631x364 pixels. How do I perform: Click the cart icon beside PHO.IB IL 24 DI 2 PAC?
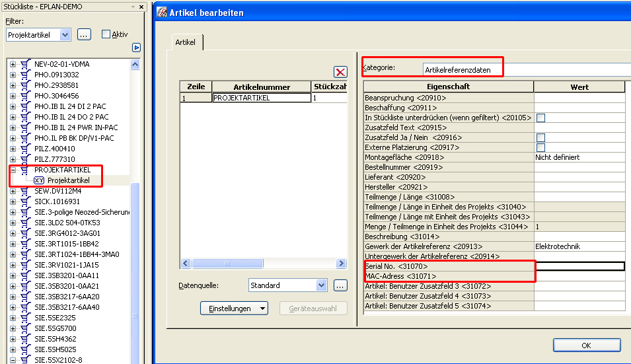[x=25, y=106]
